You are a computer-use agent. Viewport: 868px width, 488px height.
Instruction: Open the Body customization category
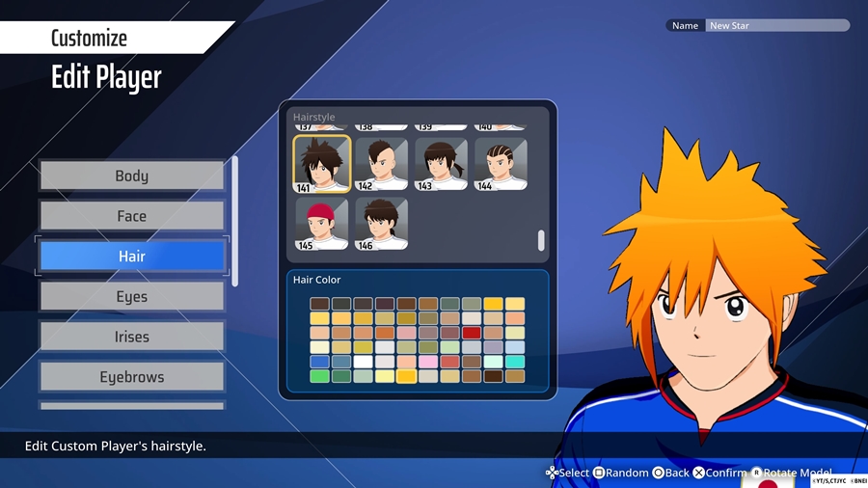[x=132, y=176]
